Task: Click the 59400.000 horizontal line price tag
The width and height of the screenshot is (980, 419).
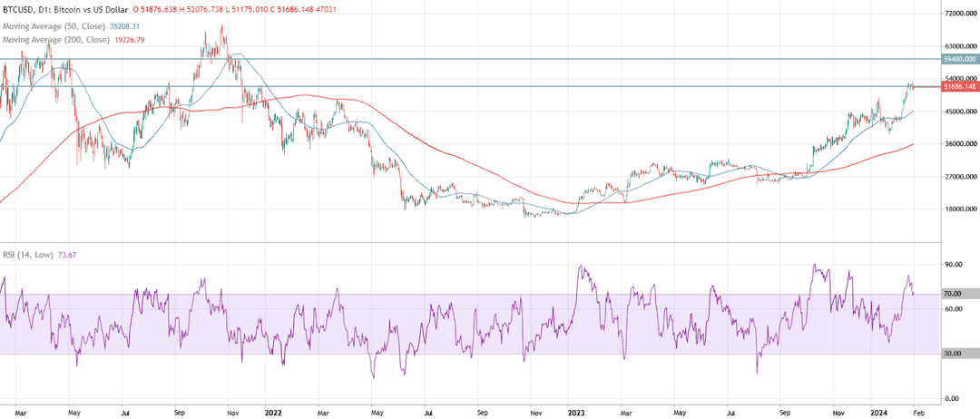Action: 959,59
